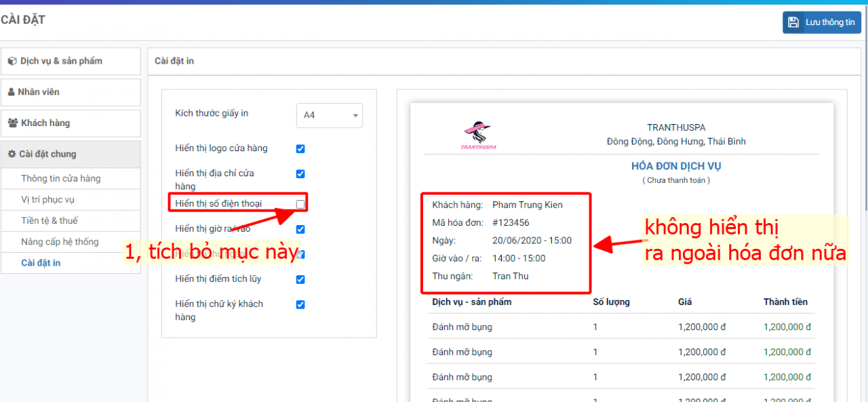
Task: Enable the Hiển thị số điện thoại checkbox
Action: pos(300,204)
